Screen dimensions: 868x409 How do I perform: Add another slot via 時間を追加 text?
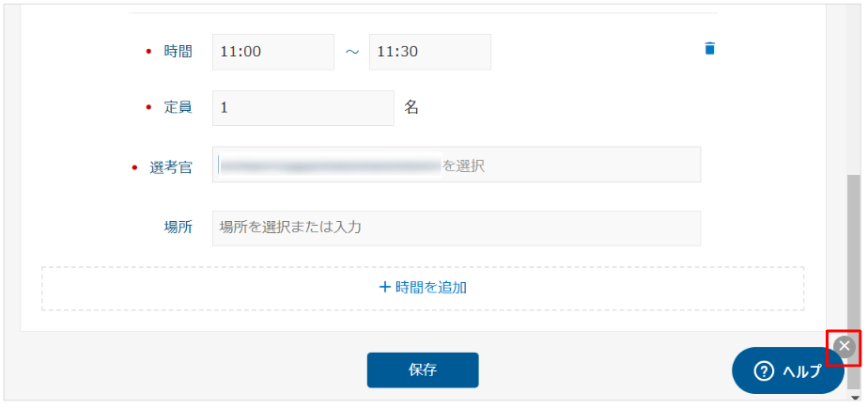[x=430, y=287]
